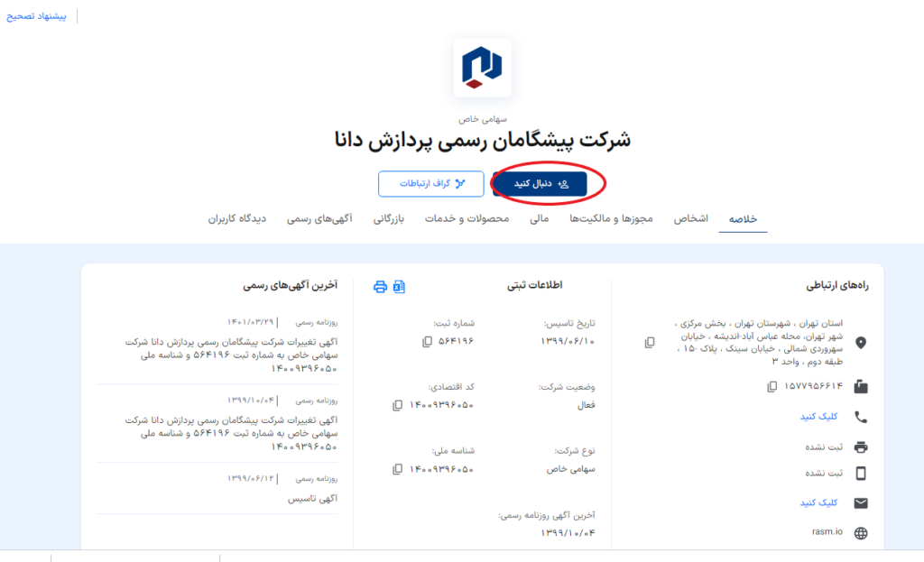Go to the آگهی‌های رسمی tab

[319, 219]
